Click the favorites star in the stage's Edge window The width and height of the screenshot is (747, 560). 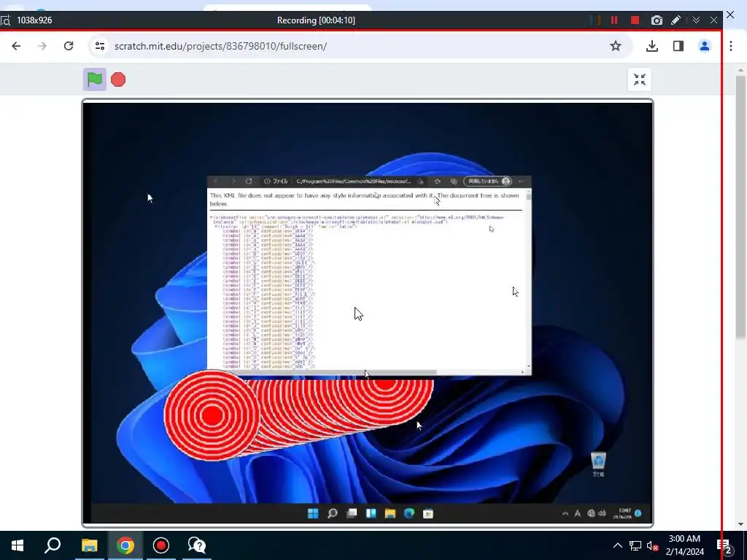[x=438, y=182]
